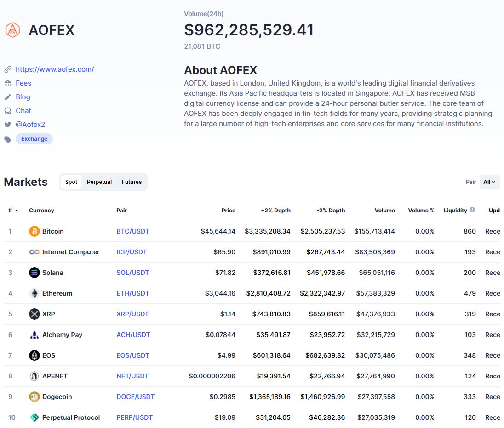Open the SOL/USDT pair link

[x=132, y=273]
